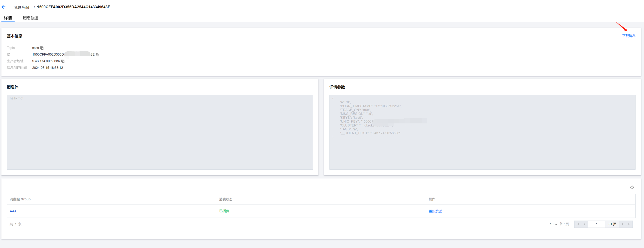
Task: Select the 详情 tab
Action: point(8,18)
